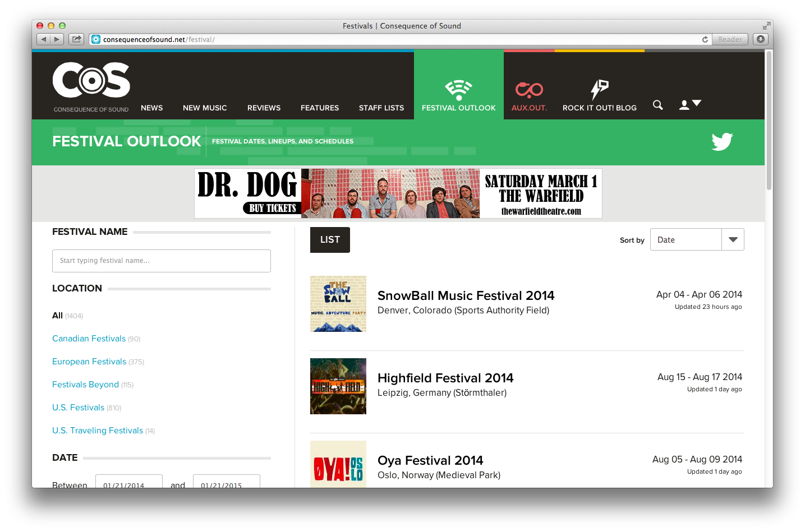
Task: Go back with browser back arrow
Action: (44, 39)
